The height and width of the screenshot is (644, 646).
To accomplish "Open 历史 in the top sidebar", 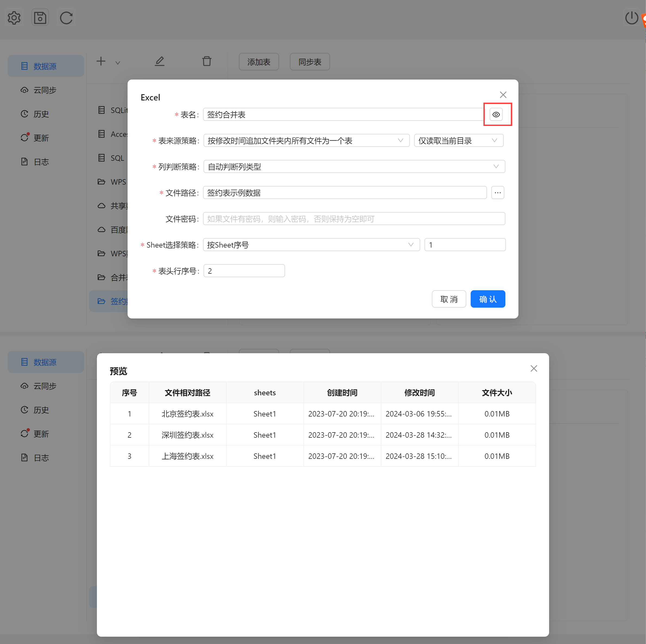I will [41, 114].
